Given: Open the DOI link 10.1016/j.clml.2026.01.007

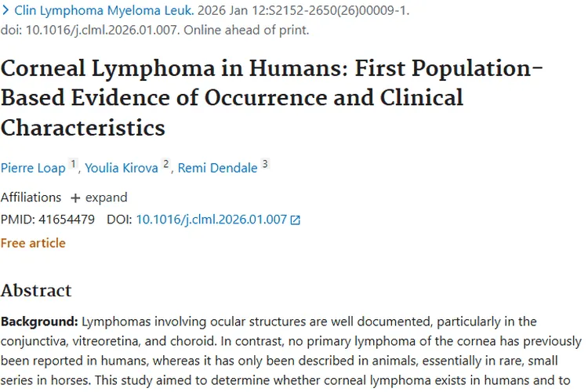Looking at the screenshot, I should (x=212, y=220).
